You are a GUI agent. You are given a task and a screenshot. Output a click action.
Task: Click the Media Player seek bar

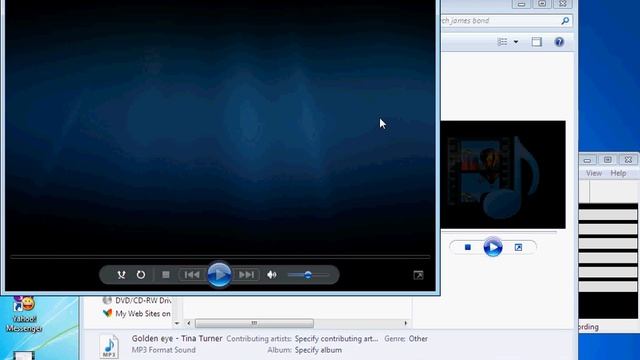pyautogui.click(x=220, y=257)
